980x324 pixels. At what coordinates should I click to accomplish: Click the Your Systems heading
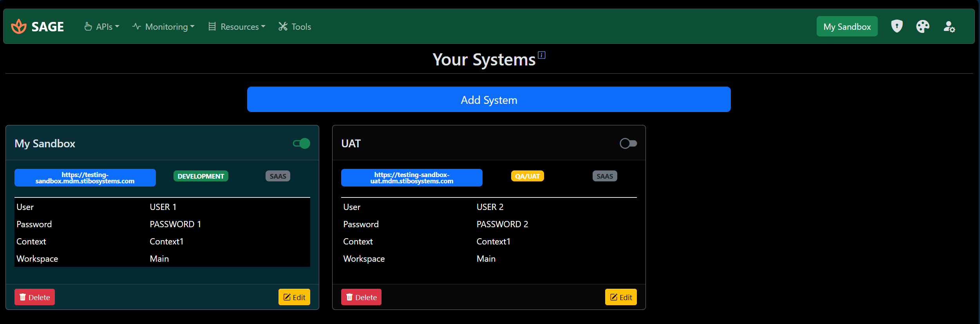tap(484, 60)
